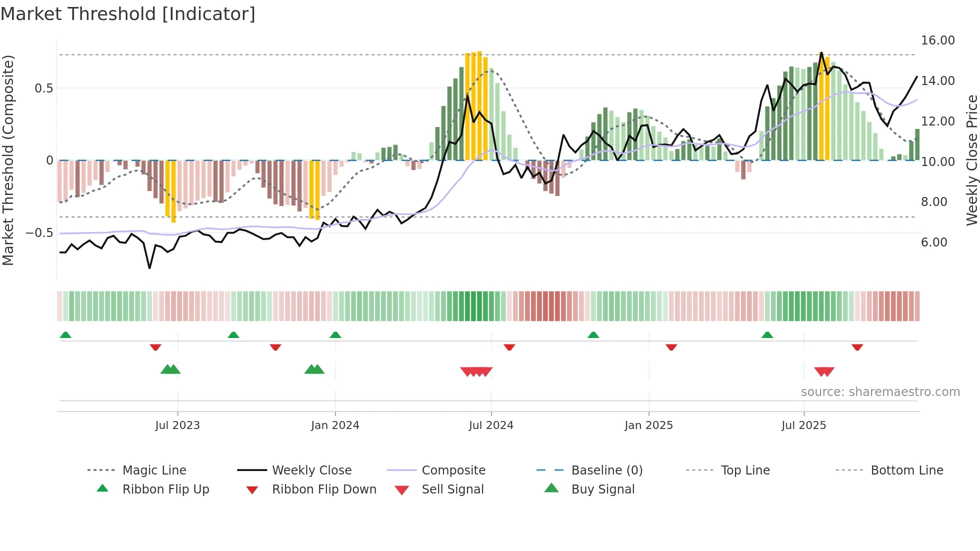Click the green Ribbon Flip Up legend triangle
This screenshot has width=980, height=551.
tap(102, 488)
